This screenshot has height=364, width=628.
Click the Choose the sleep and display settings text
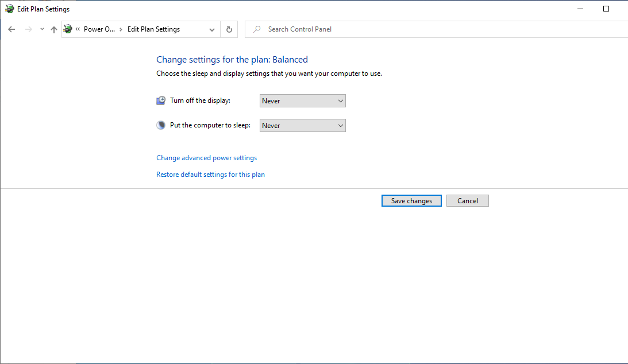click(x=269, y=73)
